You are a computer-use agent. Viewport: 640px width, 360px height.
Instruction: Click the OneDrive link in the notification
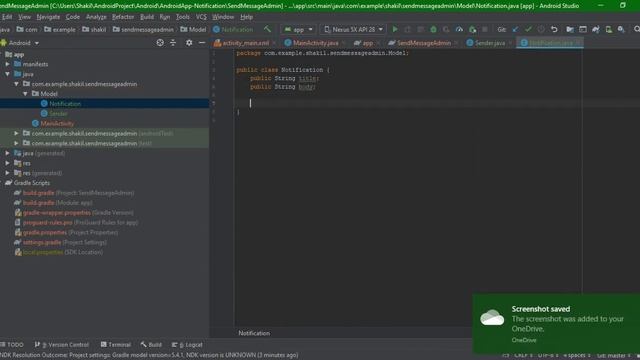pos(524,340)
